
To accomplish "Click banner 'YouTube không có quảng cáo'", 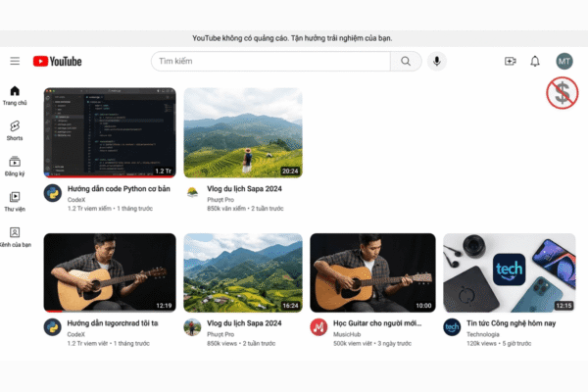I will [x=292, y=38].
